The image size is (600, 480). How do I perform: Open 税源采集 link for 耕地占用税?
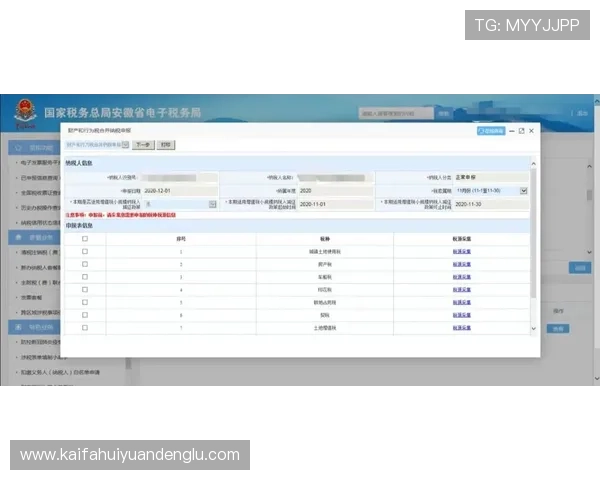461,302
